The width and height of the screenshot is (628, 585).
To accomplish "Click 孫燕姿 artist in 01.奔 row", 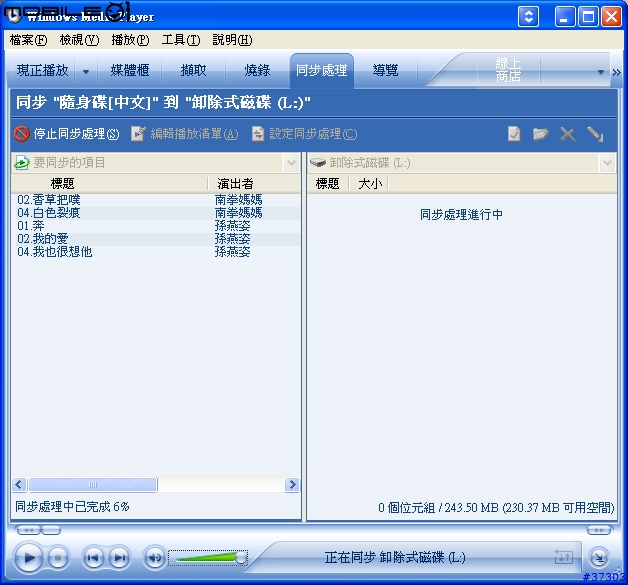I will [232, 226].
